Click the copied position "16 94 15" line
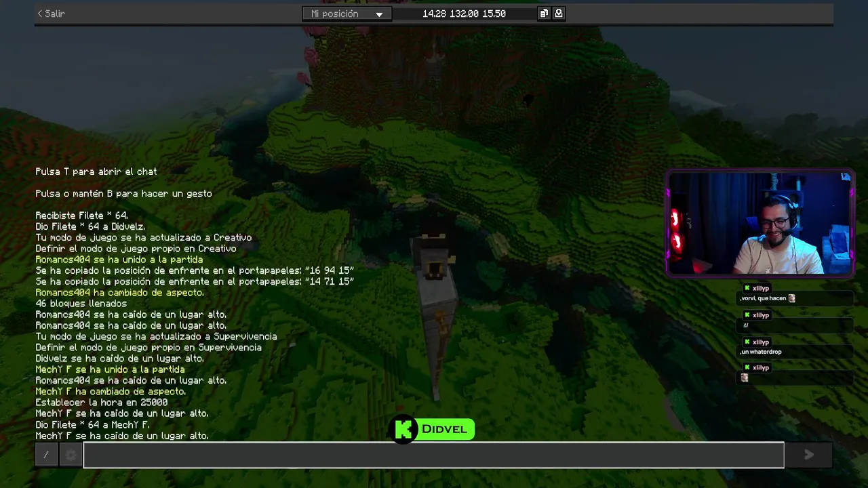 point(195,270)
